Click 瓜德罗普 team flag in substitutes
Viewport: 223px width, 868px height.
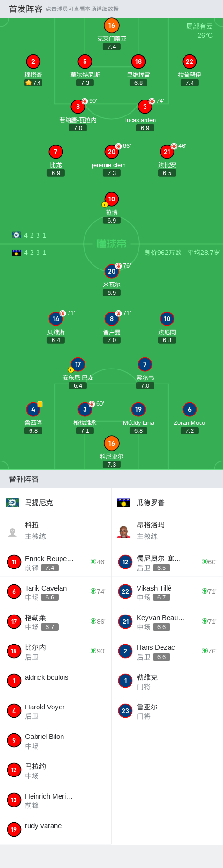click(123, 502)
